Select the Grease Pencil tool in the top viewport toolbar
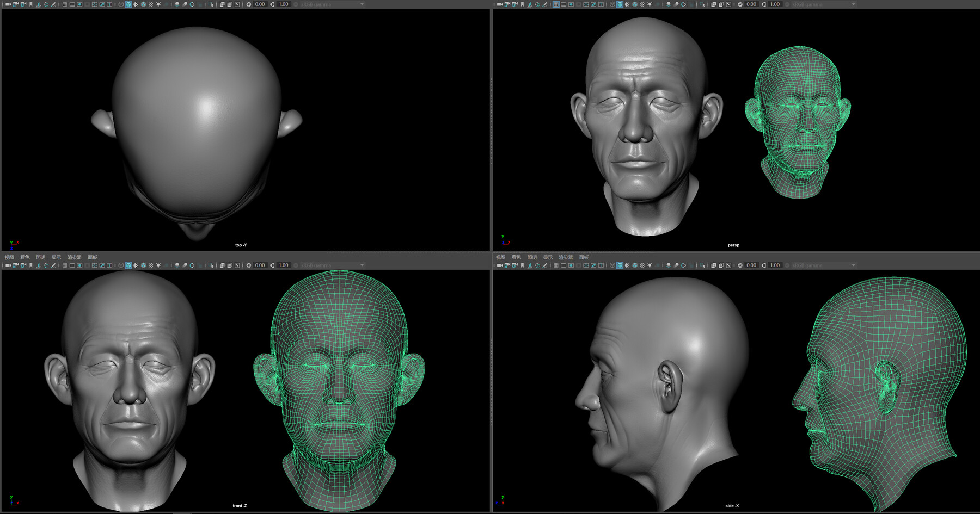This screenshot has width=980, height=514. click(53, 4)
